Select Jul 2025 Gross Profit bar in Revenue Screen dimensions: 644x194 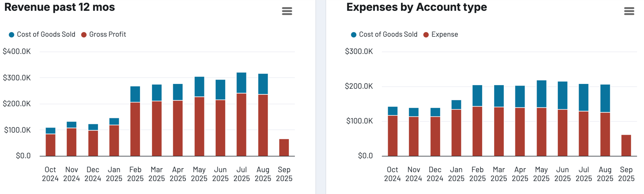pos(241,124)
